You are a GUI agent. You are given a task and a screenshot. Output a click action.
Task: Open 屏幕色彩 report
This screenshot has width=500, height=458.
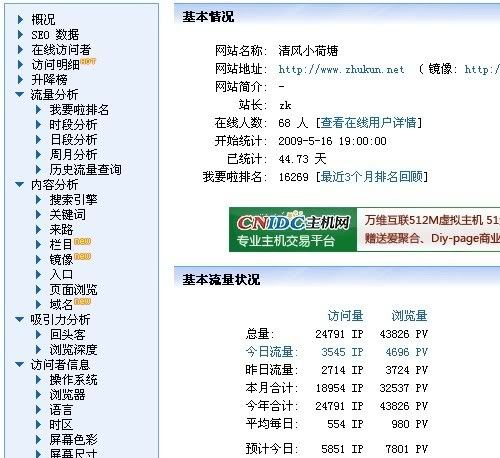(73, 439)
